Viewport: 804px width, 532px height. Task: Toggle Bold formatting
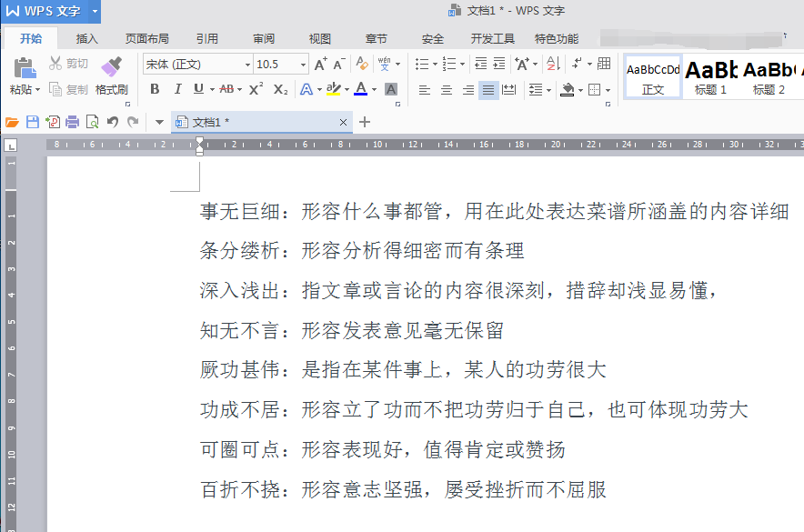[x=155, y=89]
